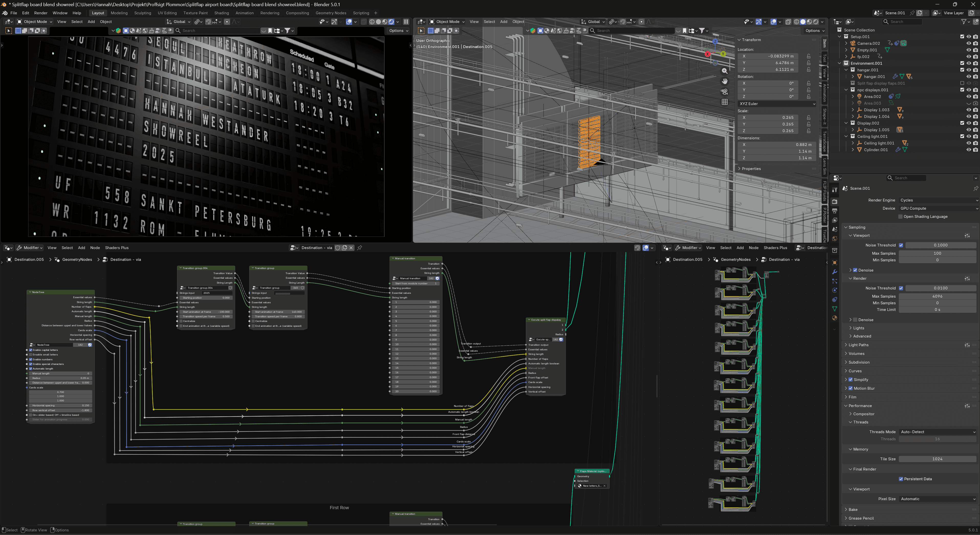Hide hangar.001 collection in viewport
The width and height of the screenshot is (980, 535).
pyautogui.click(x=968, y=70)
